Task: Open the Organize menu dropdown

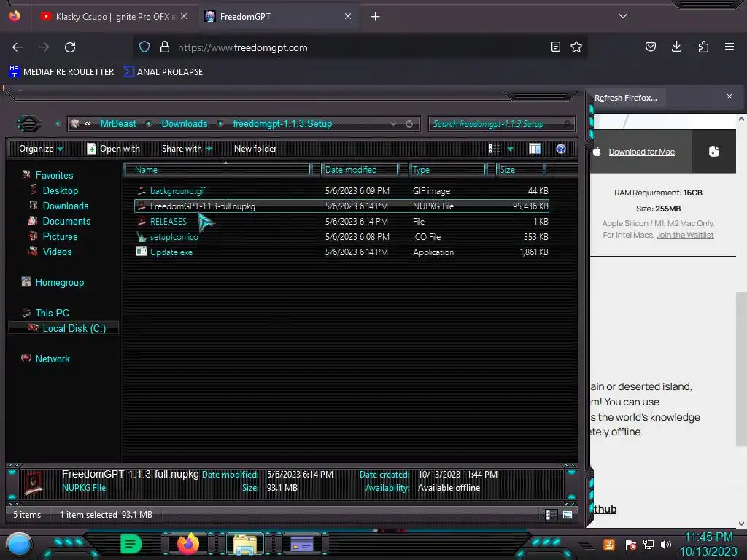Action: (x=41, y=149)
